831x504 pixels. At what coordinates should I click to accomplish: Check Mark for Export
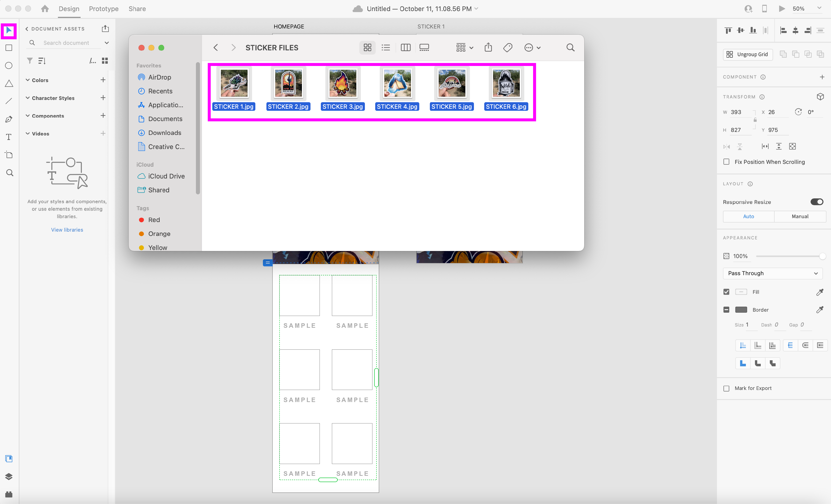726,388
